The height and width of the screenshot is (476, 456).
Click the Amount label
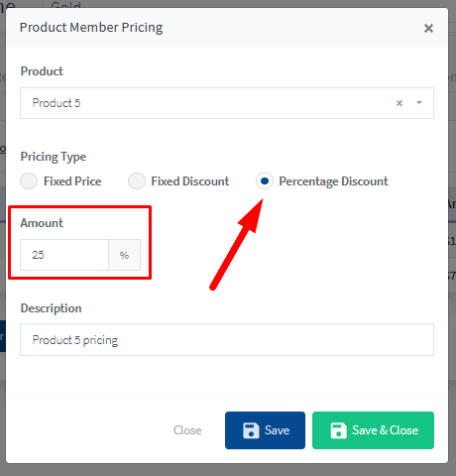click(x=42, y=223)
